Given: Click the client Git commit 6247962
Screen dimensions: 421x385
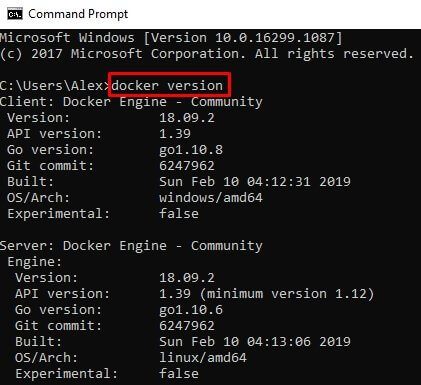Looking at the screenshot, I should point(187,166).
